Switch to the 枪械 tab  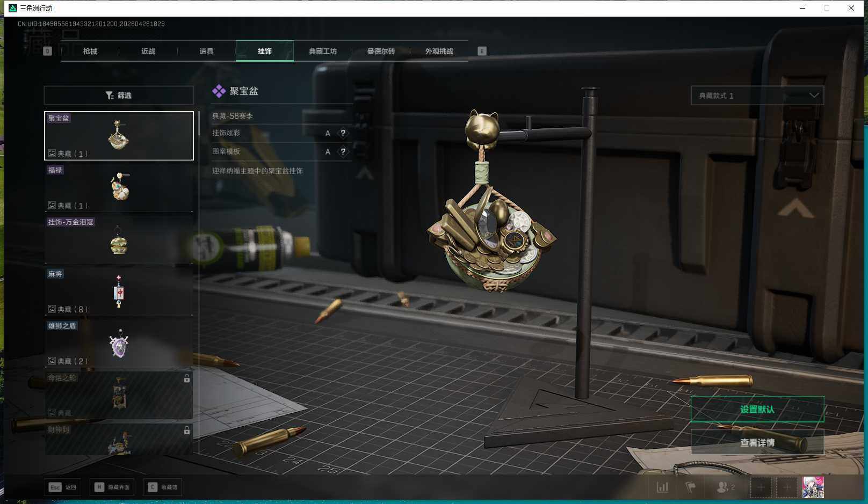tap(90, 52)
